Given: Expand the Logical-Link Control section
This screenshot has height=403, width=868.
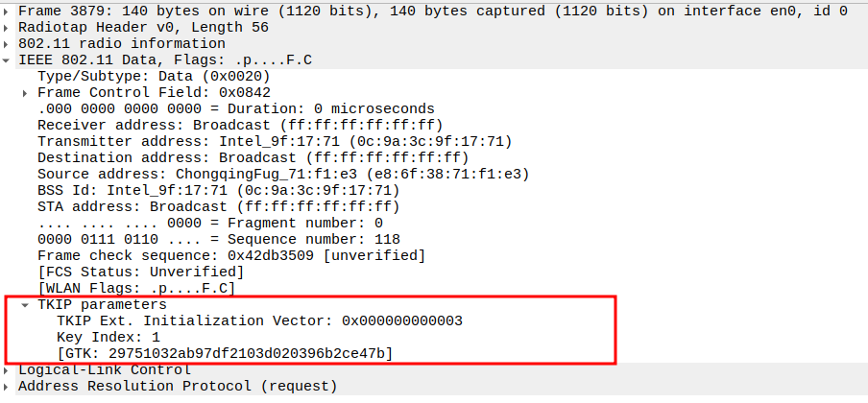Looking at the screenshot, I should [x=8, y=370].
